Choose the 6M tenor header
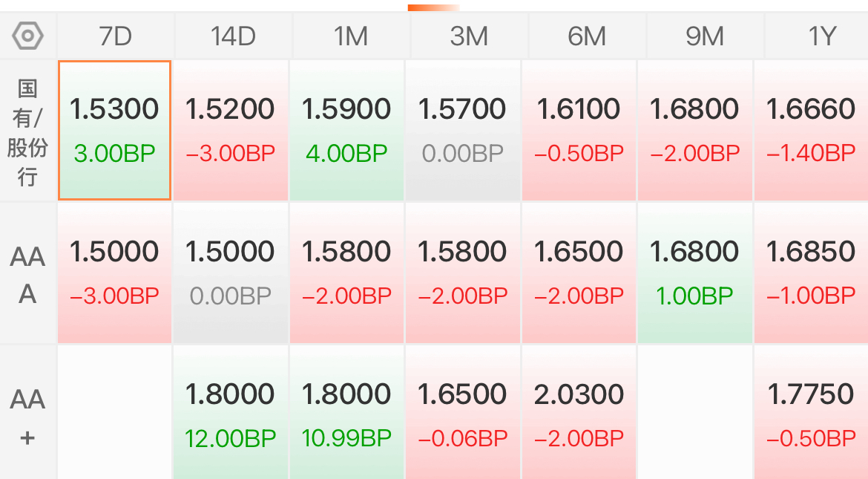868x479 pixels. pos(587,36)
